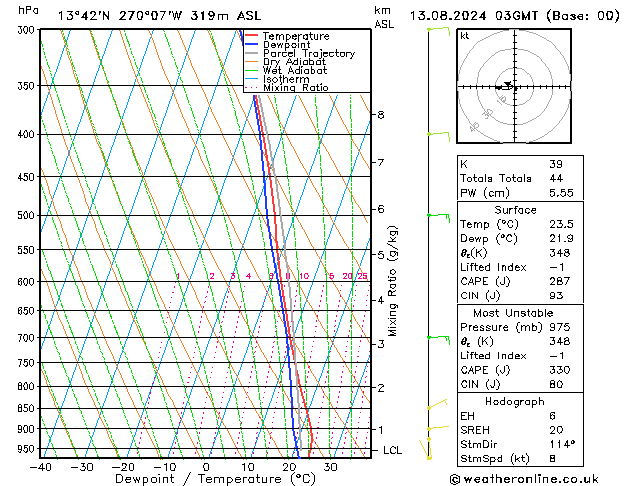Click the EH value 6

pyautogui.click(x=553, y=416)
